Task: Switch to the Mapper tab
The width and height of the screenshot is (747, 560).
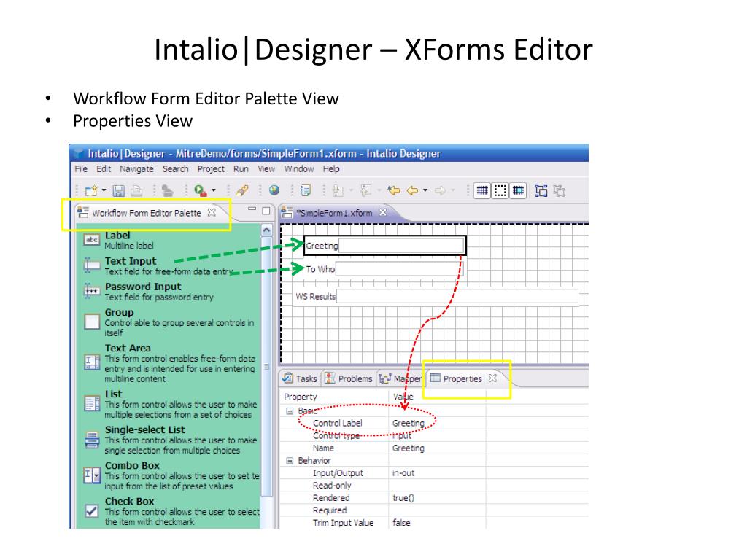Action: (400, 378)
